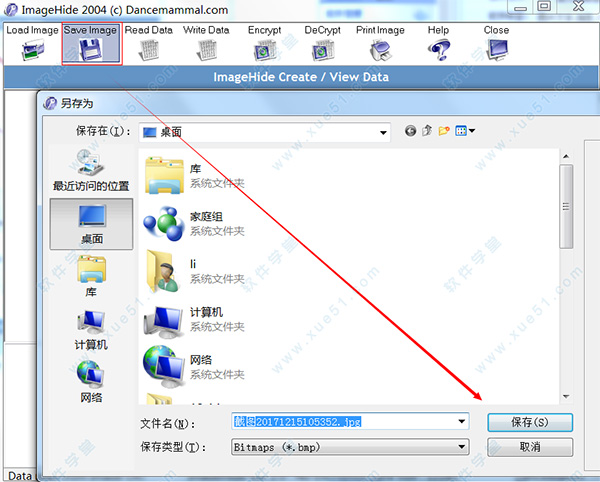600x482 pixels.
Task: Select 计算机 in the left places sidebar
Action: tap(91, 331)
